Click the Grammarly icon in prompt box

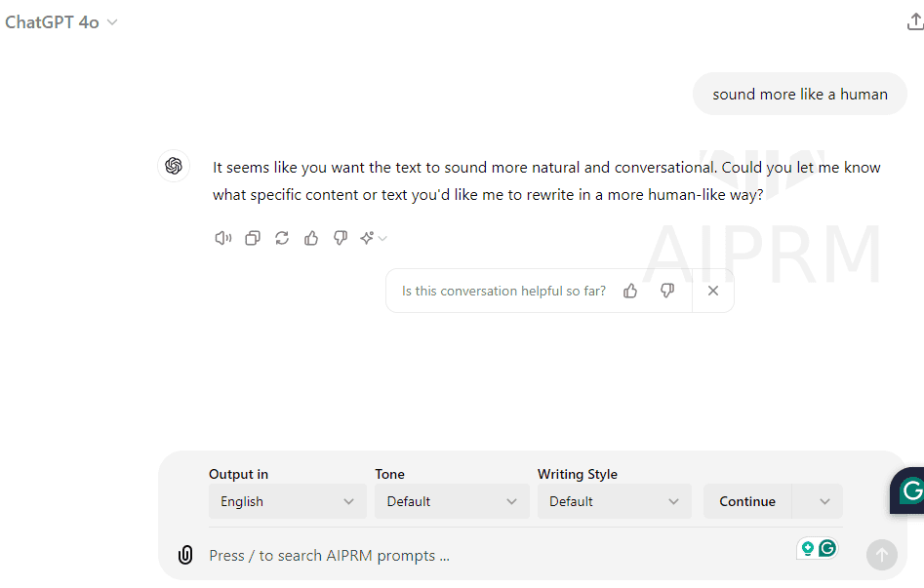827,548
